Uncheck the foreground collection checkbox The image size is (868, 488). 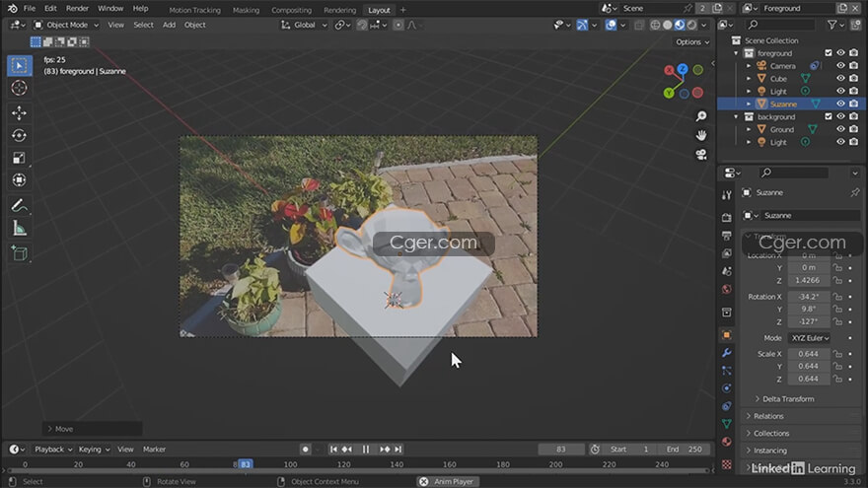[829, 53]
